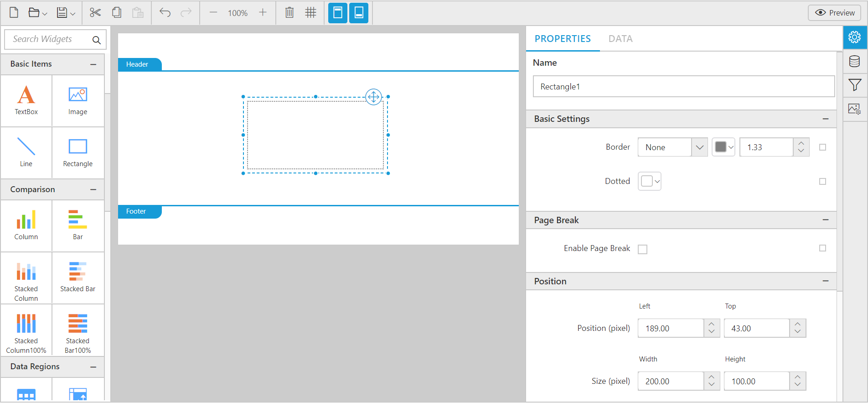
Task: Select the Stacked Bar chart widget
Action: (x=78, y=278)
